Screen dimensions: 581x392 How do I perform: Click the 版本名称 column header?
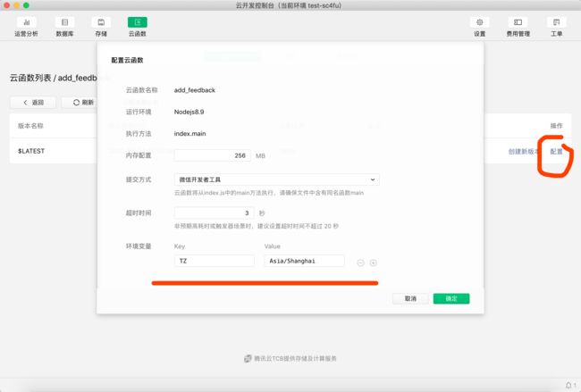pyautogui.click(x=30, y=126)
